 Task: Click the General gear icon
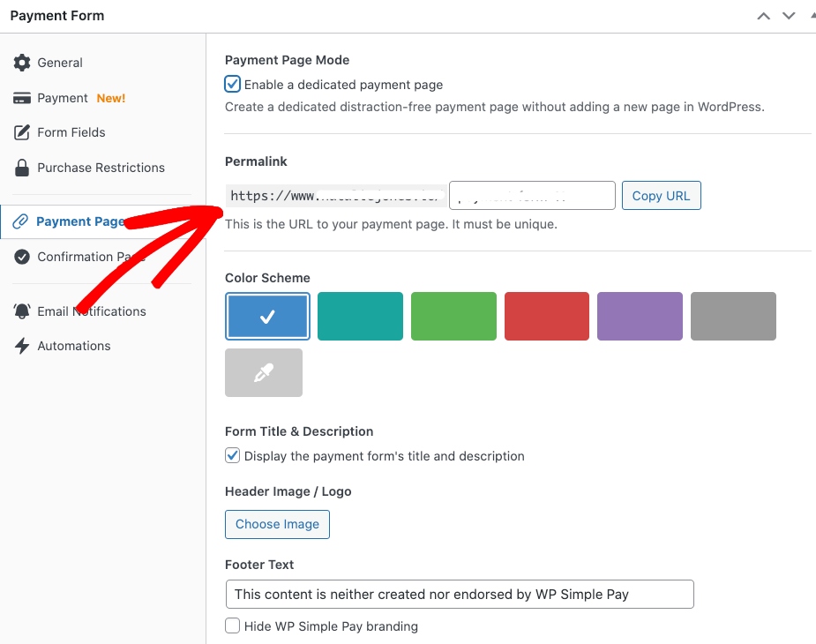point(22,63)
